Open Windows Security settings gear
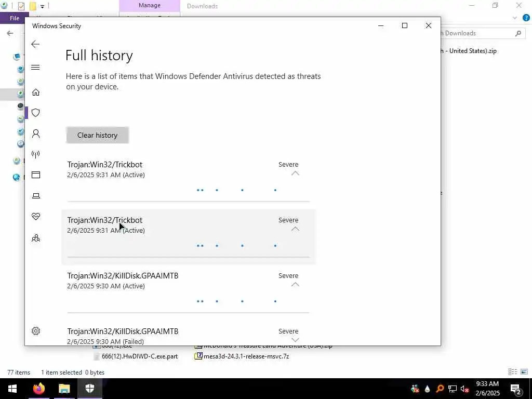Image resolution: width=532 pixels, height=399 pixels. coord(36,331)
